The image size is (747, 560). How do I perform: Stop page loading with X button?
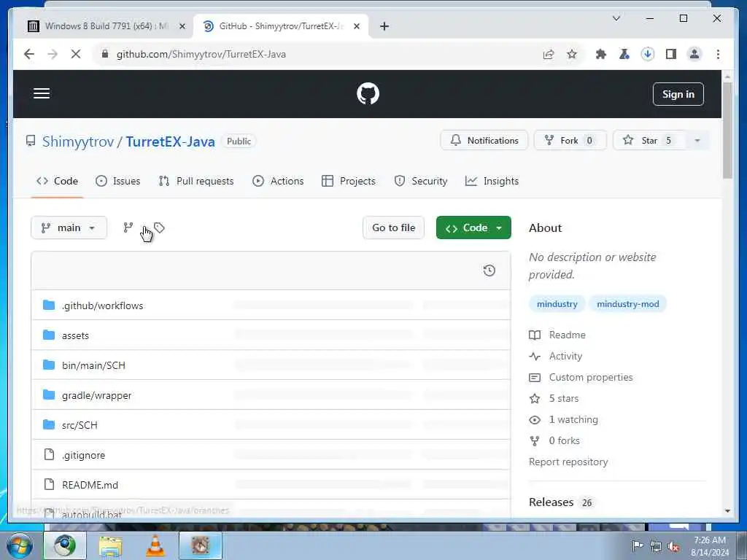tap(76, 54)
